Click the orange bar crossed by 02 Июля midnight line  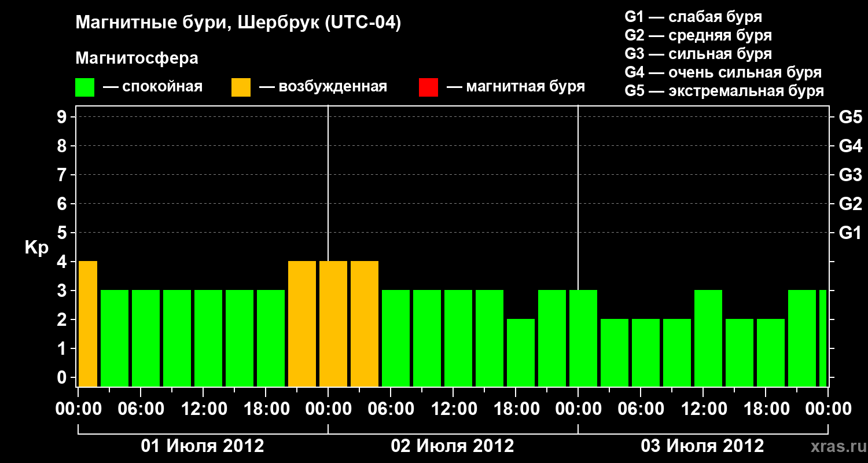tap(333, 324)
